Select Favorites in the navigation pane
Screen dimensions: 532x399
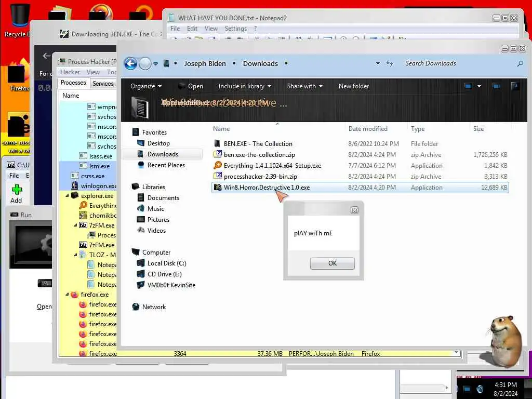pos(154,132)
